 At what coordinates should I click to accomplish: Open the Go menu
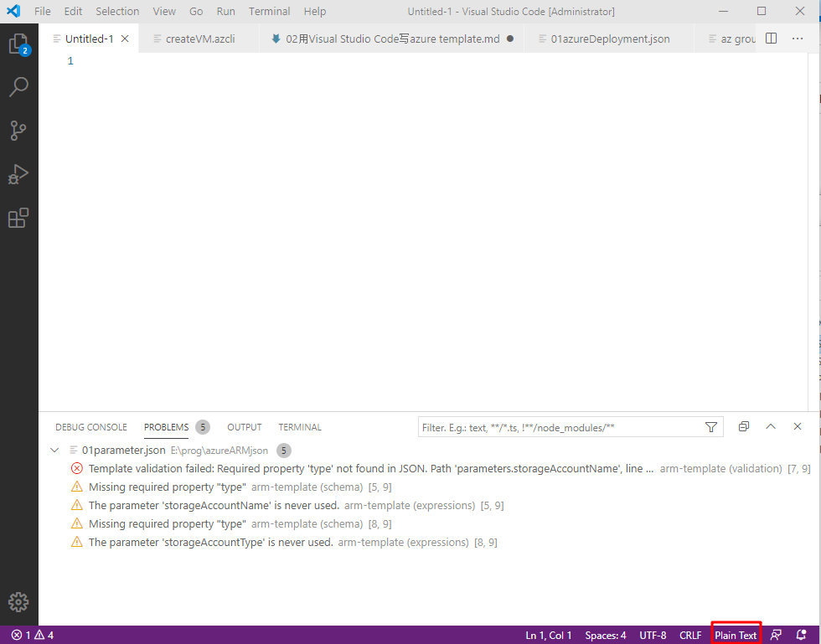pos(196,11)
